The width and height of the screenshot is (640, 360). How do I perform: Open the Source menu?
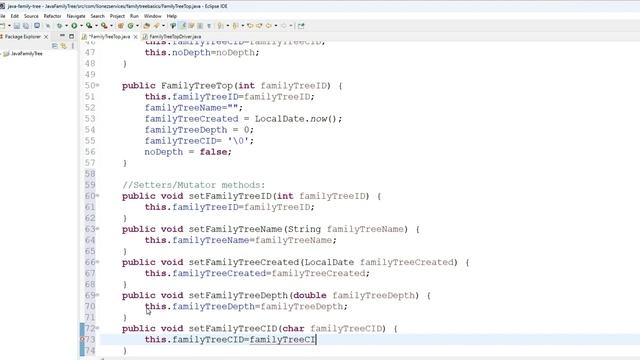tap(31, 16)
